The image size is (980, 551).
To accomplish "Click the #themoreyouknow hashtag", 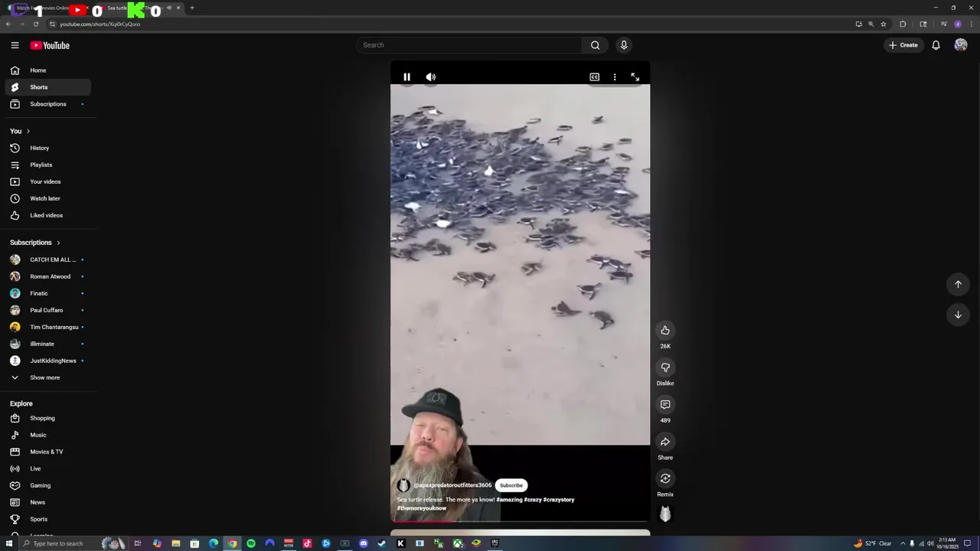I will [x=421, y=508].
